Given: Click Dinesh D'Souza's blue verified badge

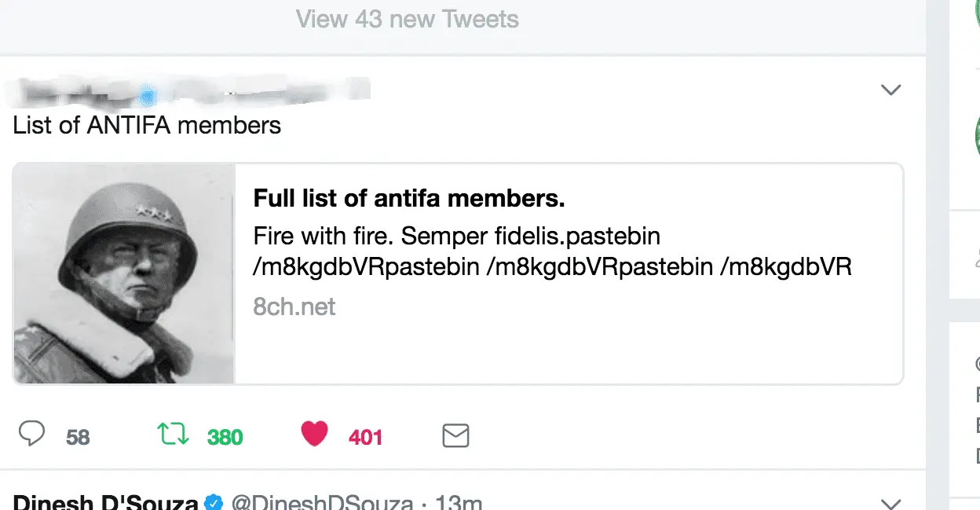Looking at the screenshot, I should point(213,502).
